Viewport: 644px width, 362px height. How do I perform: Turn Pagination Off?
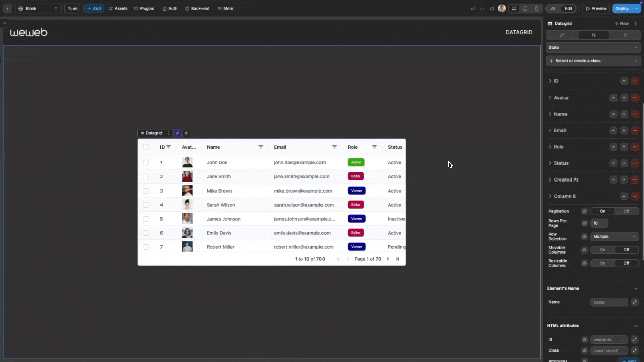(626, 211)
